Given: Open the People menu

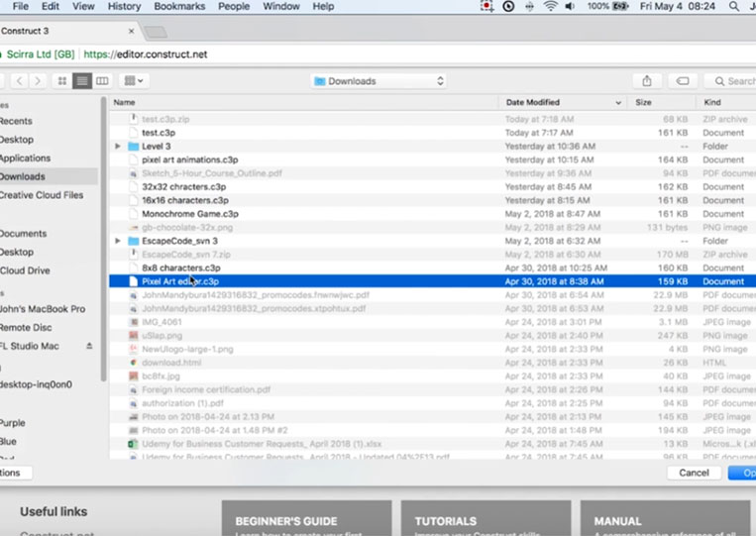Looking at the screenshot, I should pyautogui.click(x=234, y=6).
